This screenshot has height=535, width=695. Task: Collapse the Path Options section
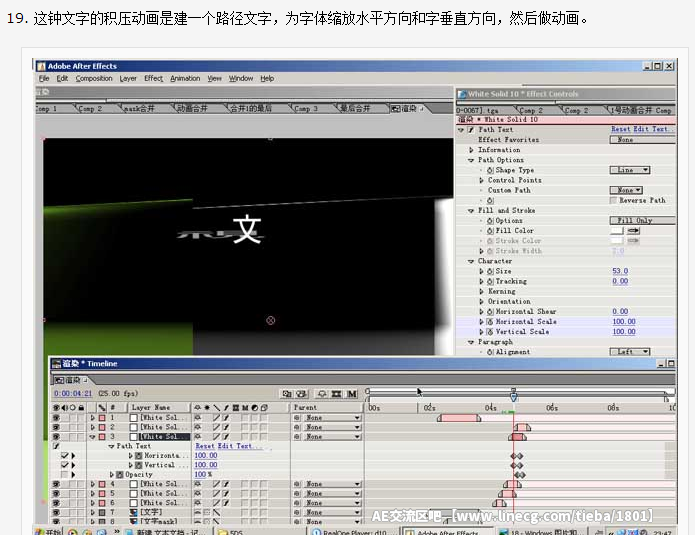(x=471, y=160)
